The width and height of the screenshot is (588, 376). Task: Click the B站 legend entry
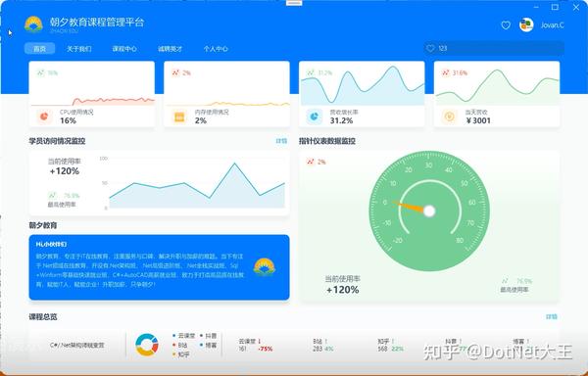pos(179,345)
